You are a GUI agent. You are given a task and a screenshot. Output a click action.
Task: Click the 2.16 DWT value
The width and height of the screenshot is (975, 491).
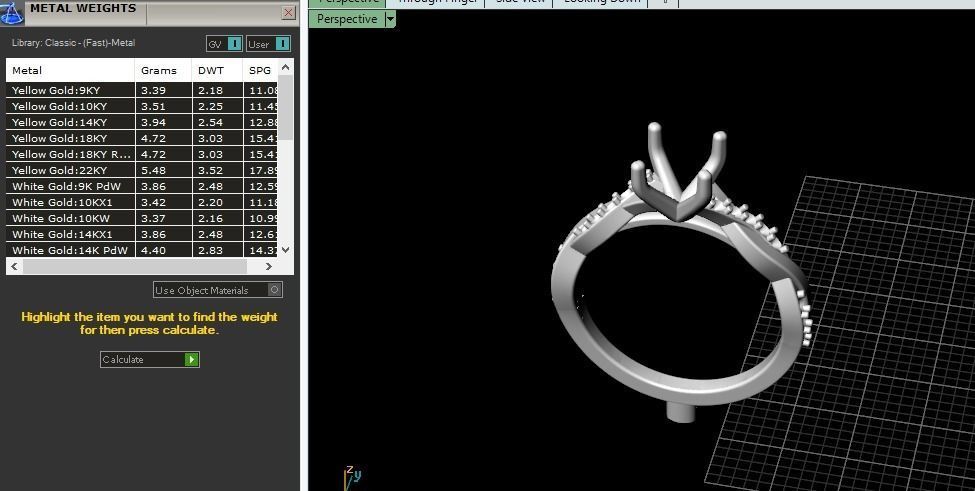point(211,218)
